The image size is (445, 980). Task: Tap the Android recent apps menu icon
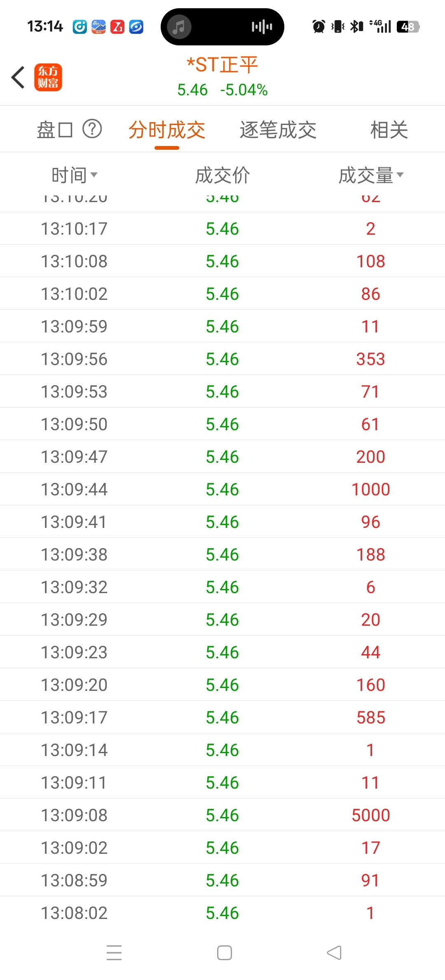114,952
